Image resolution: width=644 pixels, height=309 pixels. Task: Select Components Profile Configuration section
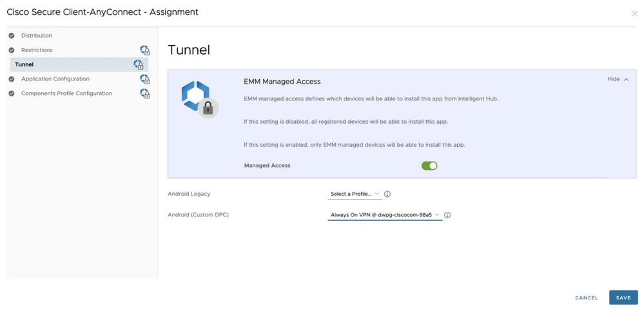[66, 93]
